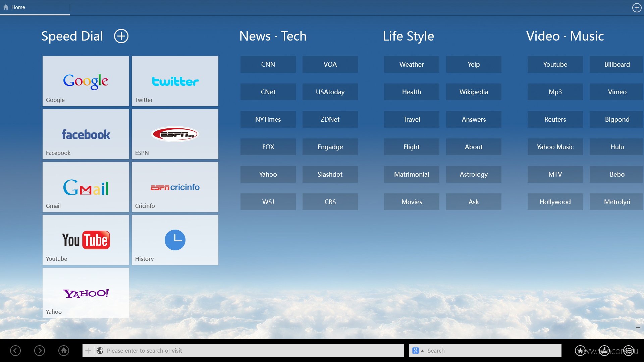The image size is (644, 362).
Task: Open the Yahoo speed dial tile
Action: [x=86, y=293]
